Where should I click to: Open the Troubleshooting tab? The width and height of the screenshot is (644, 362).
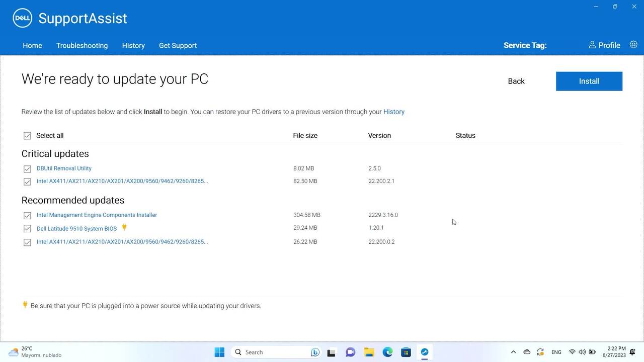tap(82, 45)
